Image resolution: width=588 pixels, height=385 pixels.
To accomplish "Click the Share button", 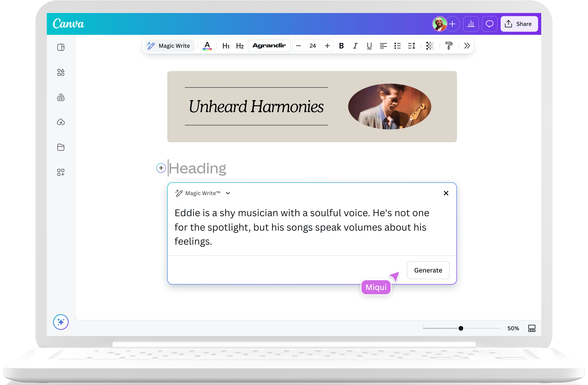I will click(519, 24).
